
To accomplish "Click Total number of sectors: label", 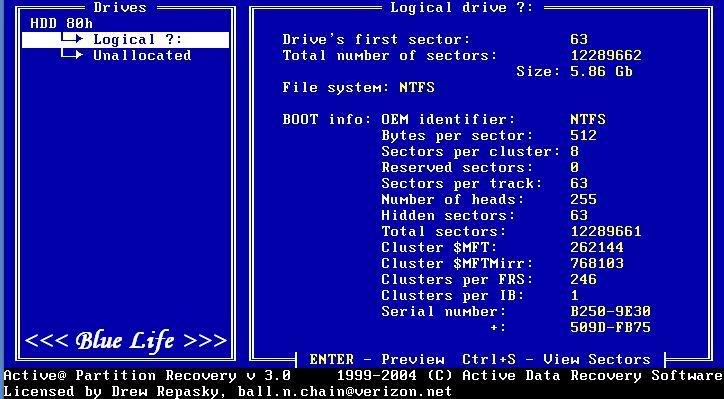I will coord(390,55).
